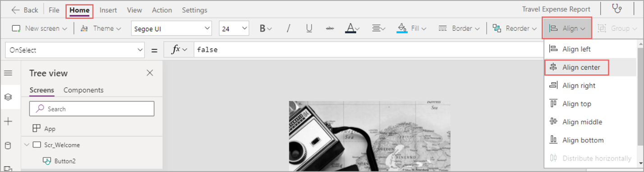Open the Fill color picker
This screenshot has width=644, height=172.
[x=412, y=28]
